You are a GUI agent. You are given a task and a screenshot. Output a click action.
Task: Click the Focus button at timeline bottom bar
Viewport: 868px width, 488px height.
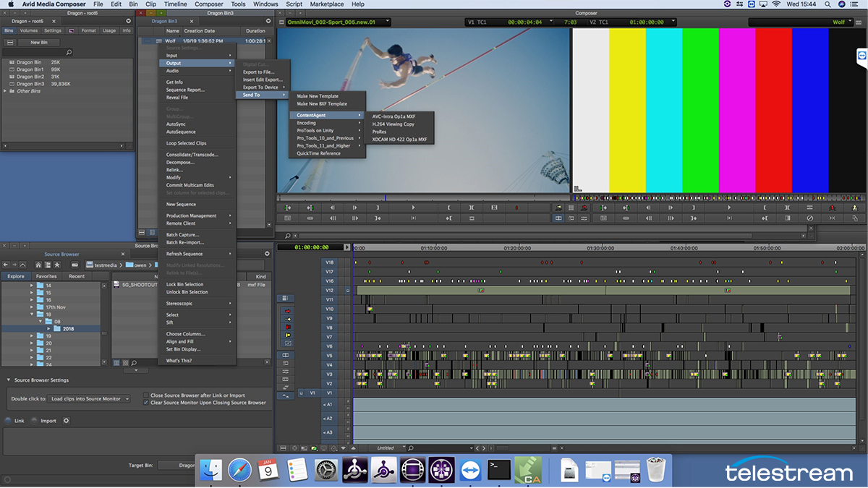[x=294, y=448]
